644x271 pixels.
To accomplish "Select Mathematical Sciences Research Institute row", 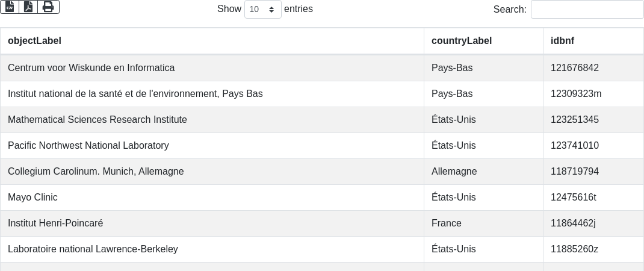I will (x=322, y=120).
